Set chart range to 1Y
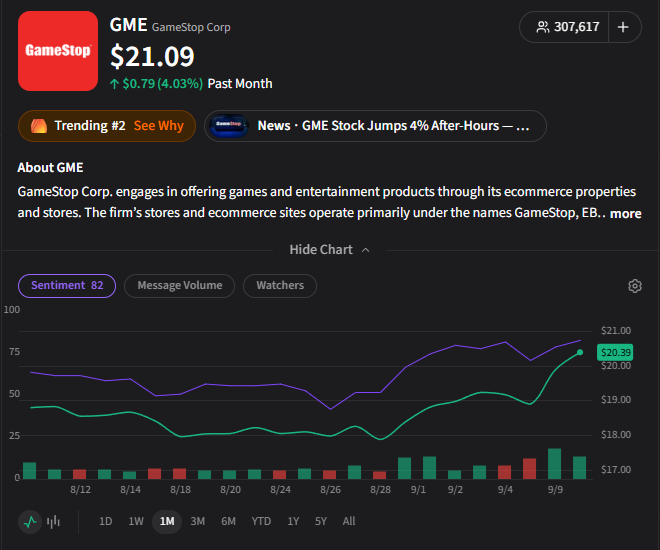 click(293, 522)
